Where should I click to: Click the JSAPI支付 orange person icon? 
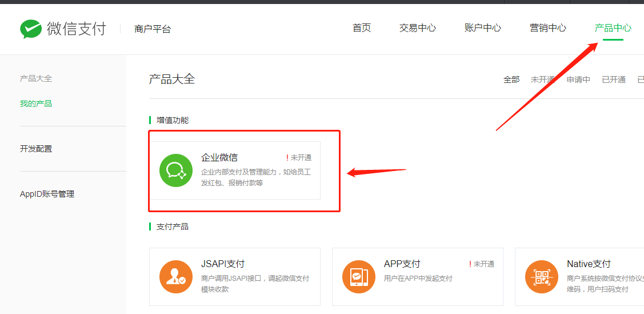[x=176, y=277]
